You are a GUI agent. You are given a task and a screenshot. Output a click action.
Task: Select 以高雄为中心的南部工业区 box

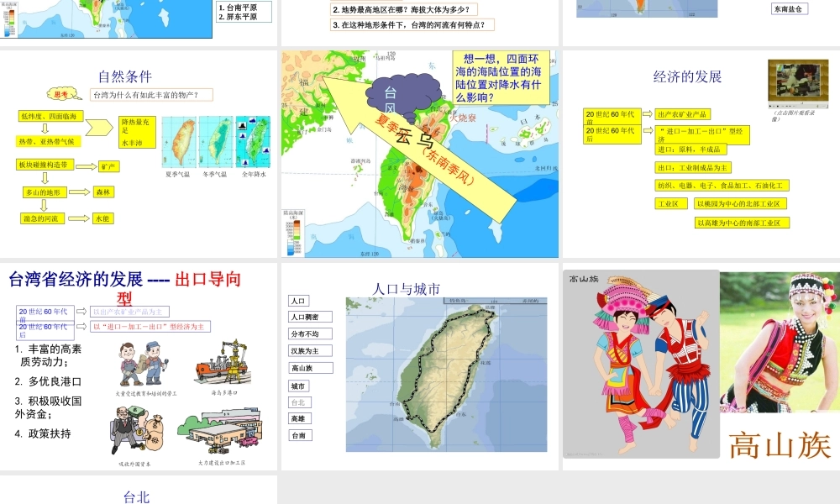click(742, 223)
